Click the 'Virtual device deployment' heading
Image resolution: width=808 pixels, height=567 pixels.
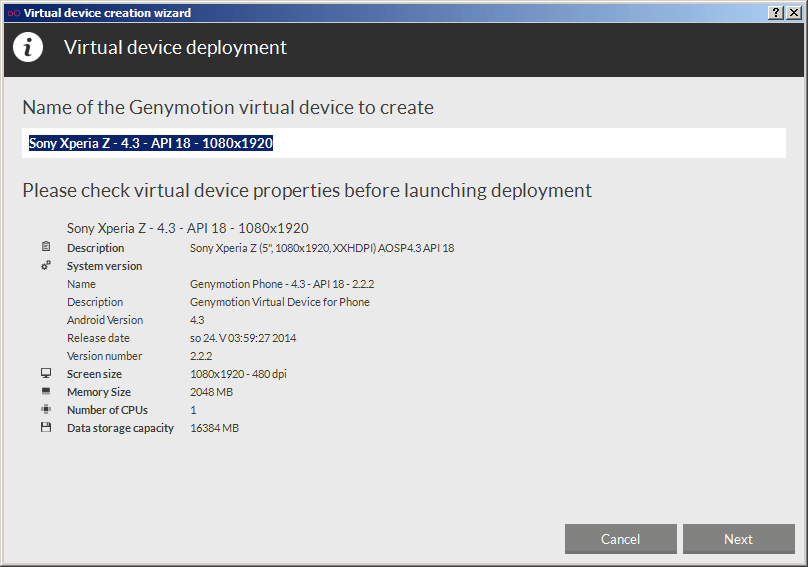(175, 47)
